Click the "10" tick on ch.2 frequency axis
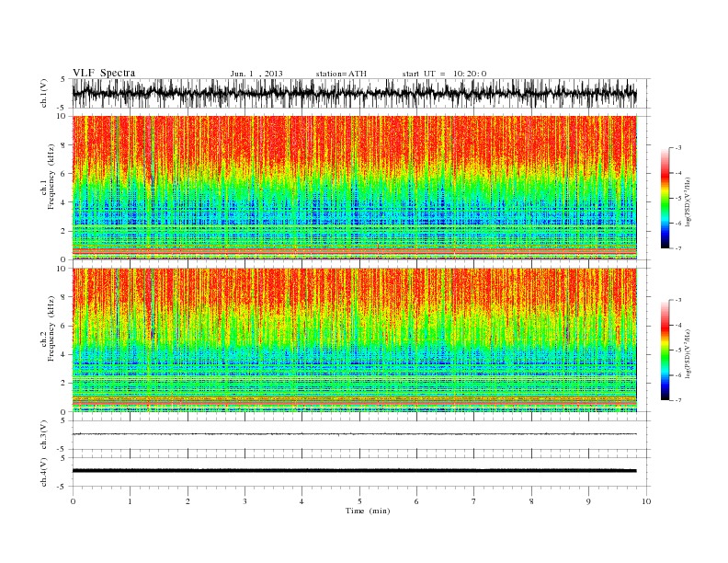The height and width of the screenshot is (563, 728). click(x=62, y=269)
